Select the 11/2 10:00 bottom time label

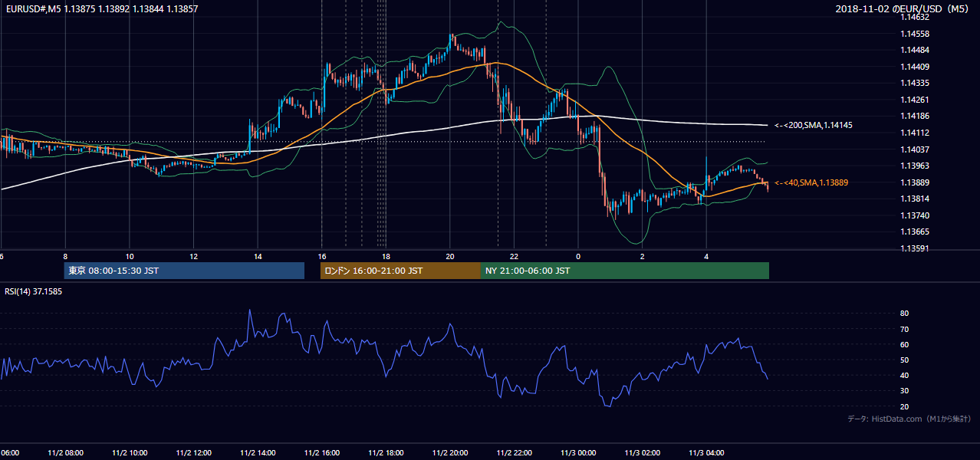point(130,453)
